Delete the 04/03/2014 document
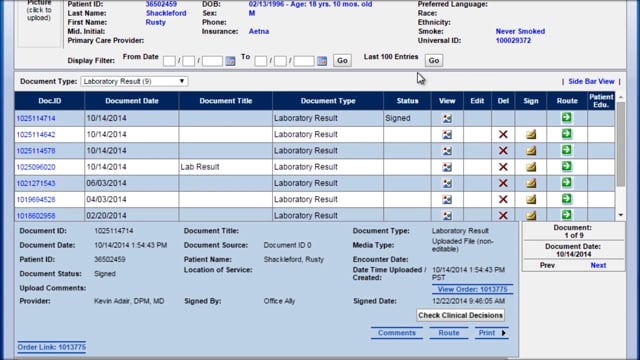 503,199
